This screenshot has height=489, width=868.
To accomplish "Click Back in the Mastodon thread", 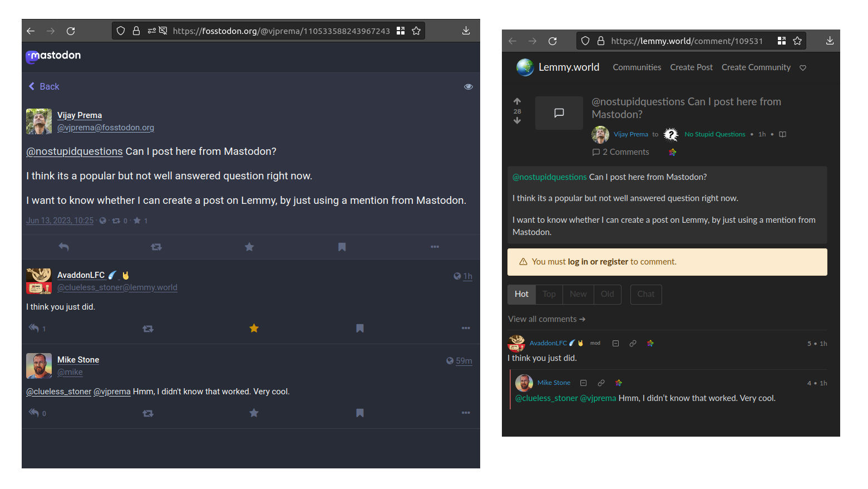I will point(44,86).
